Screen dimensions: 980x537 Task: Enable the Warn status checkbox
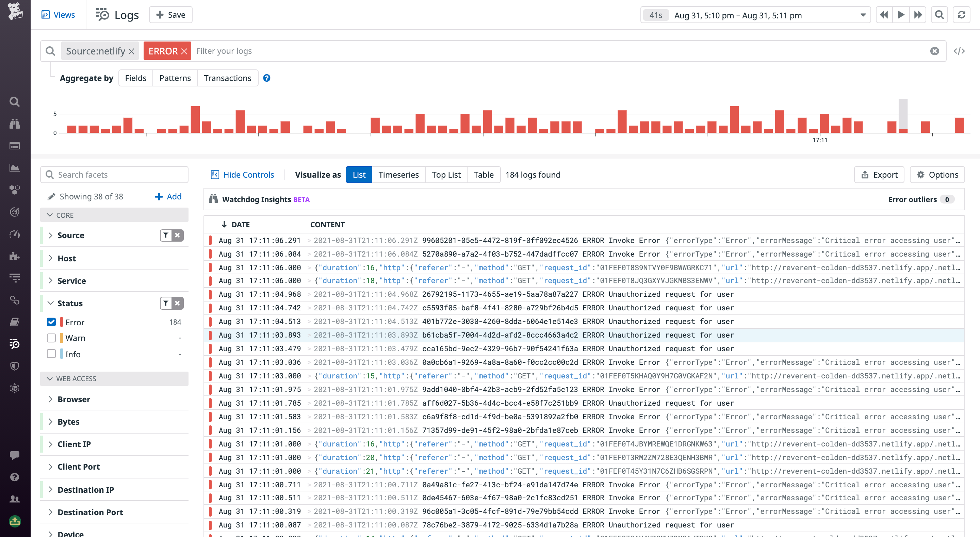(51, 338)
